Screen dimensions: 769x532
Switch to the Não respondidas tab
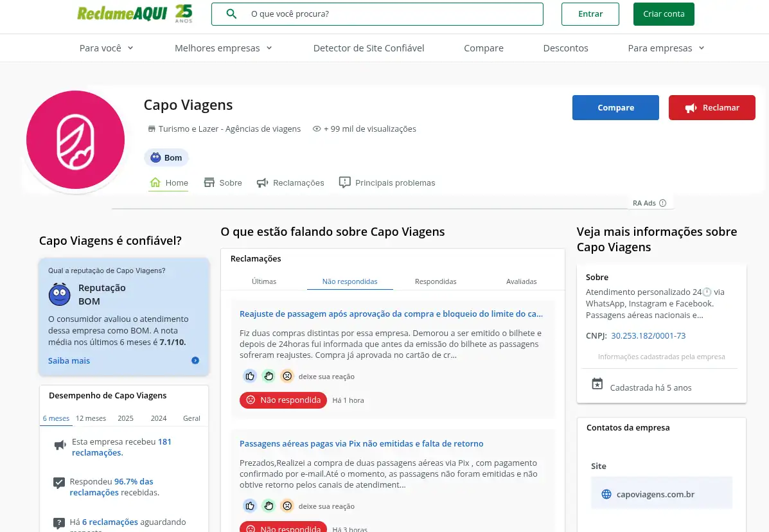coord(349,281)
